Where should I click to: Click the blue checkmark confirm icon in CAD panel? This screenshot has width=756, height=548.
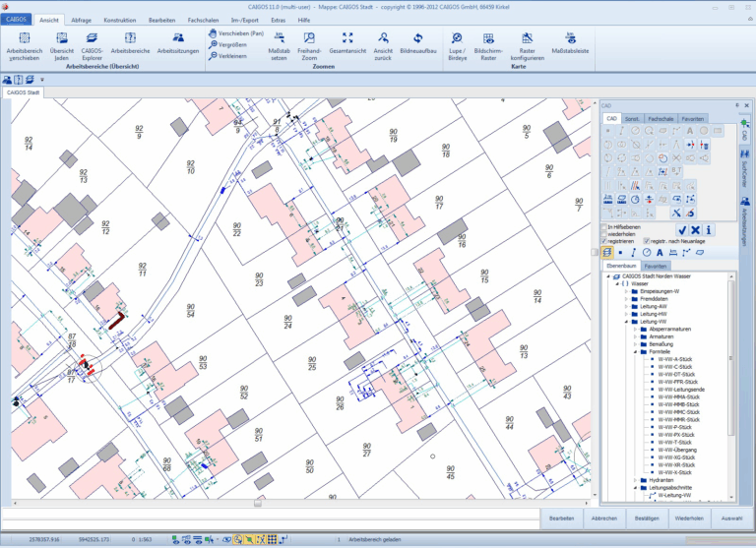682,229
